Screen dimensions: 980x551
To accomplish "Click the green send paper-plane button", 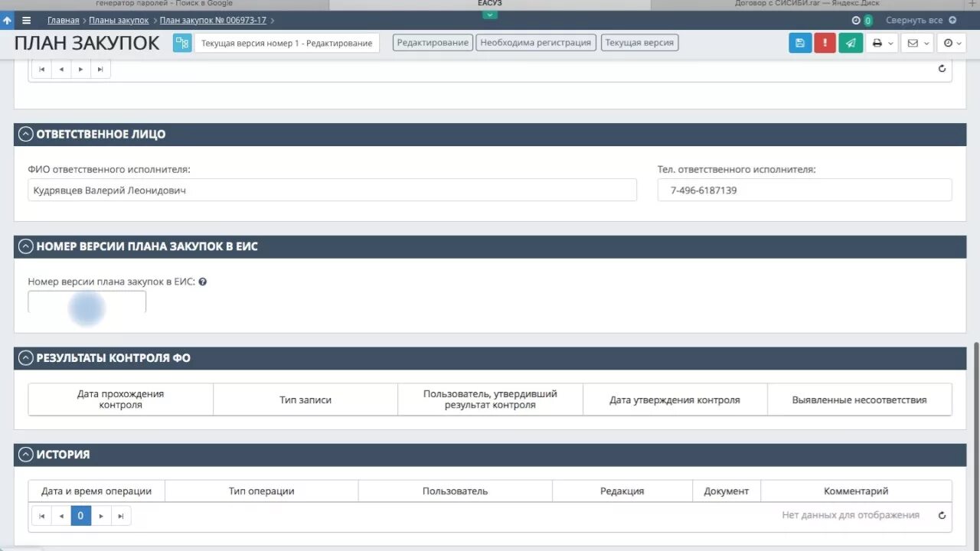I will pos(851,43).
